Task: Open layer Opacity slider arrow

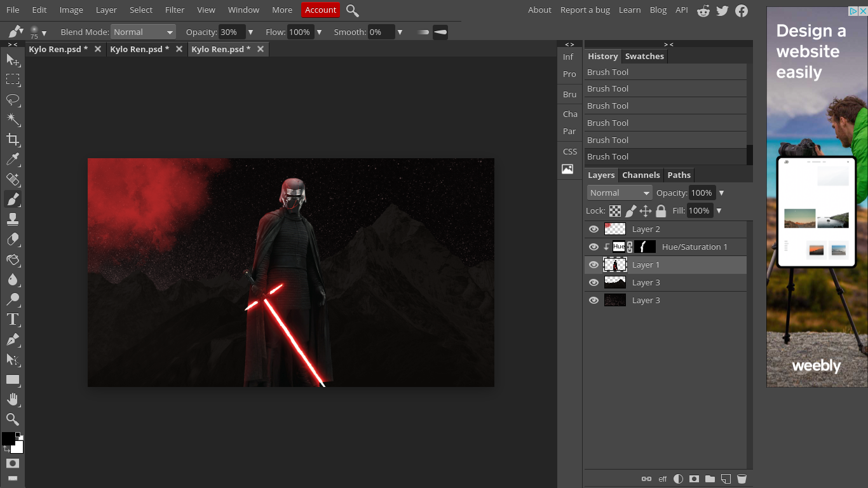Action: tap(721, 193)
